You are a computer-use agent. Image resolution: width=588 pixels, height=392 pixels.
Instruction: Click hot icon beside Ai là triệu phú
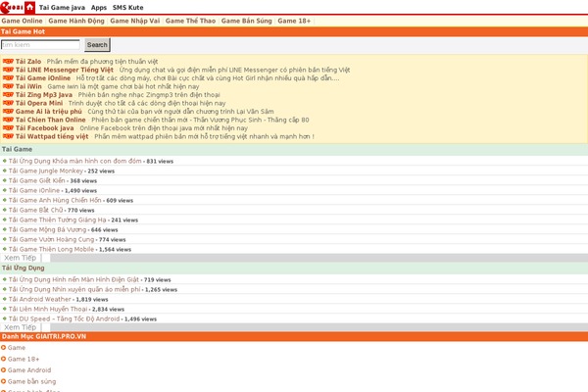[x=8, y=111]
